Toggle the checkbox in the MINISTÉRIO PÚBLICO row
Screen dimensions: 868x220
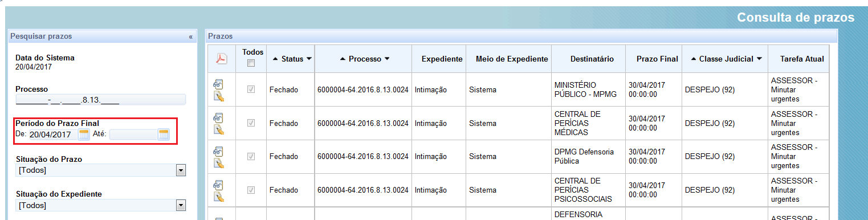tap(251, 89)
